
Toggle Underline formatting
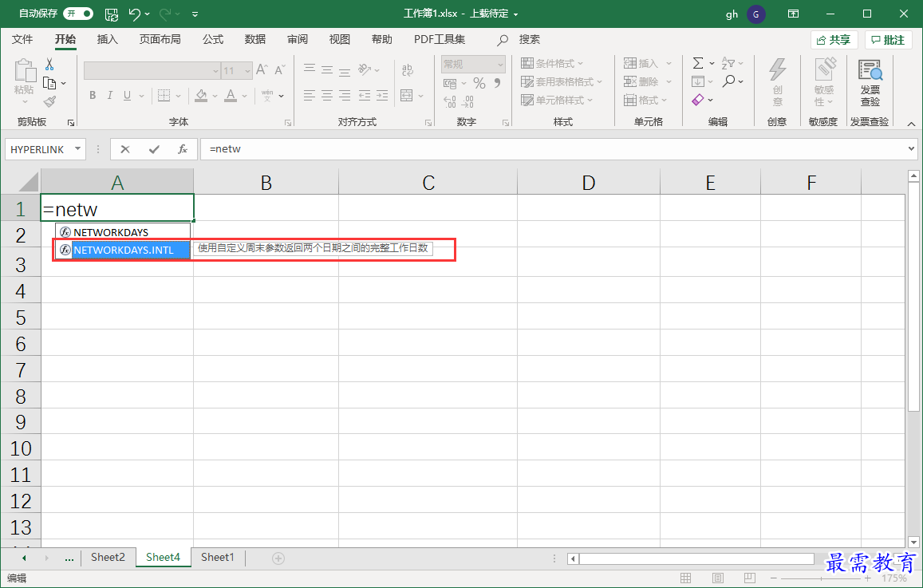coord(127,96)
